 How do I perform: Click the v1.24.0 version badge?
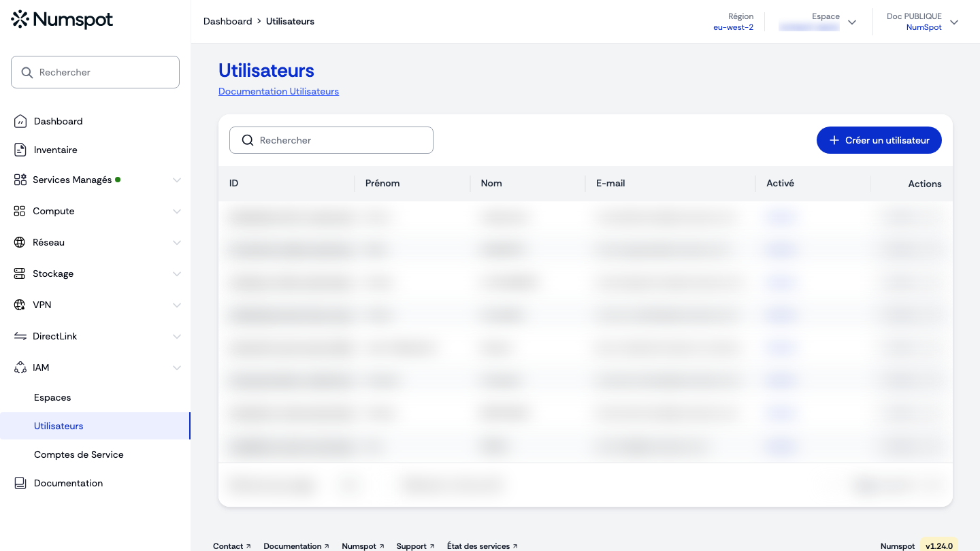coord(939,546)
